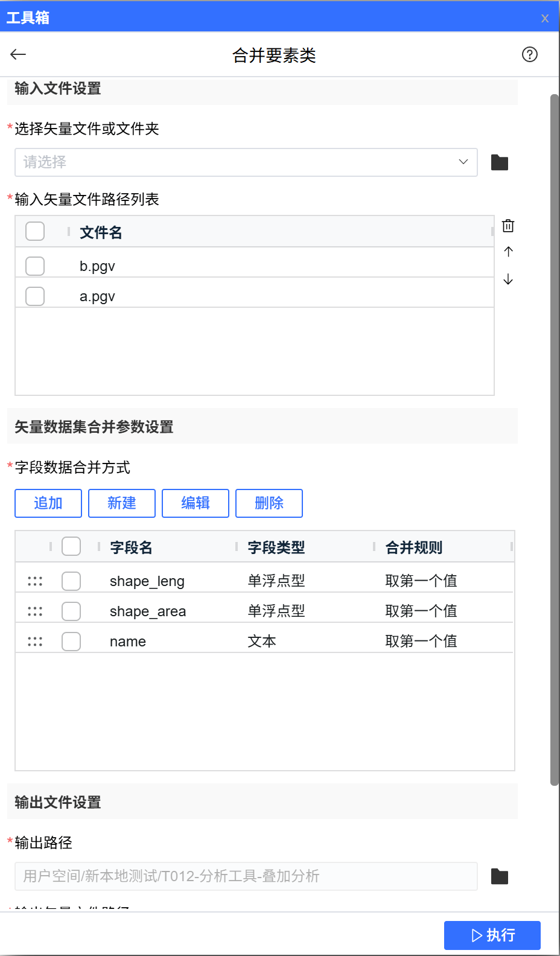Open the help question mark icon

[x=529, y=54]
